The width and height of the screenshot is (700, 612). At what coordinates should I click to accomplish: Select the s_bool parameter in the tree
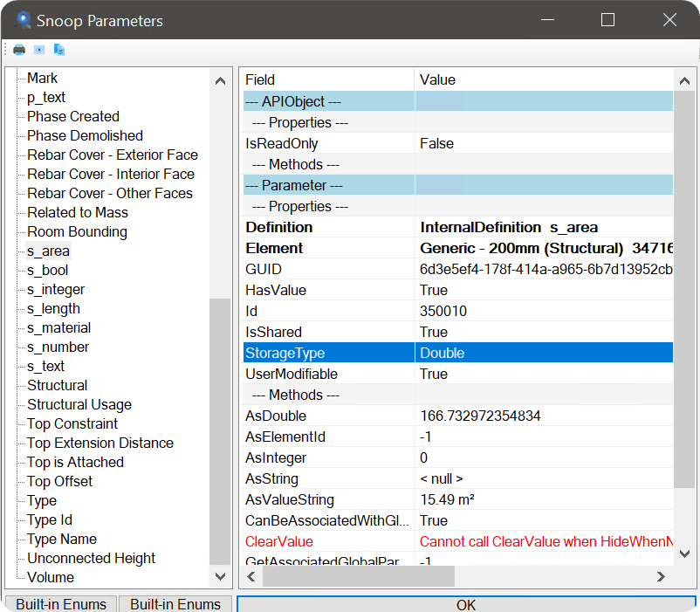[47, 270]
